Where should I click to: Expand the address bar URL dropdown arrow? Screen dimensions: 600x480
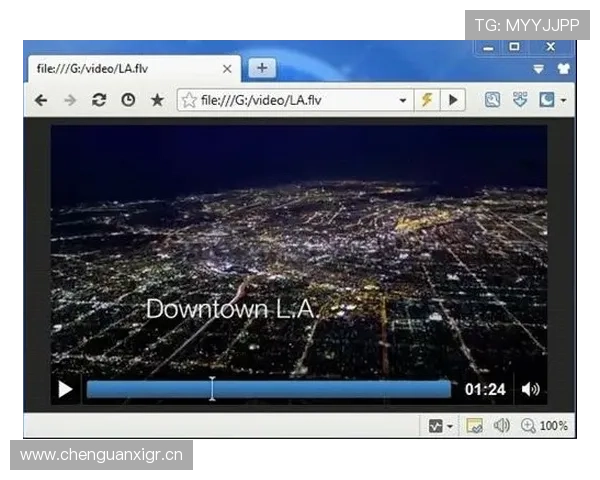point(403,100)
